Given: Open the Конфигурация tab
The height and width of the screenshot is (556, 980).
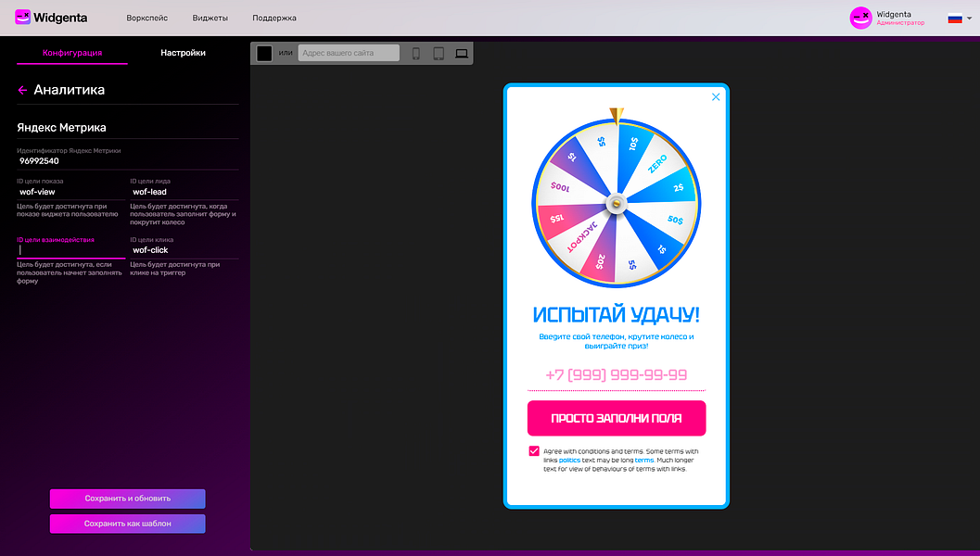Looking at the screenshot, I should pyautogui.click(x=72, y=53).
